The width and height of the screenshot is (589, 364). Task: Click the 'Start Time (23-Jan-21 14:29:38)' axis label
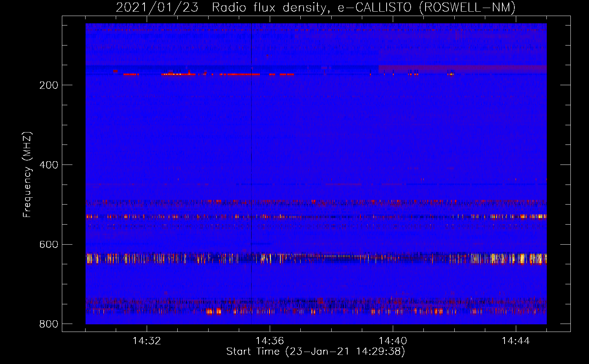click(316, 352)
